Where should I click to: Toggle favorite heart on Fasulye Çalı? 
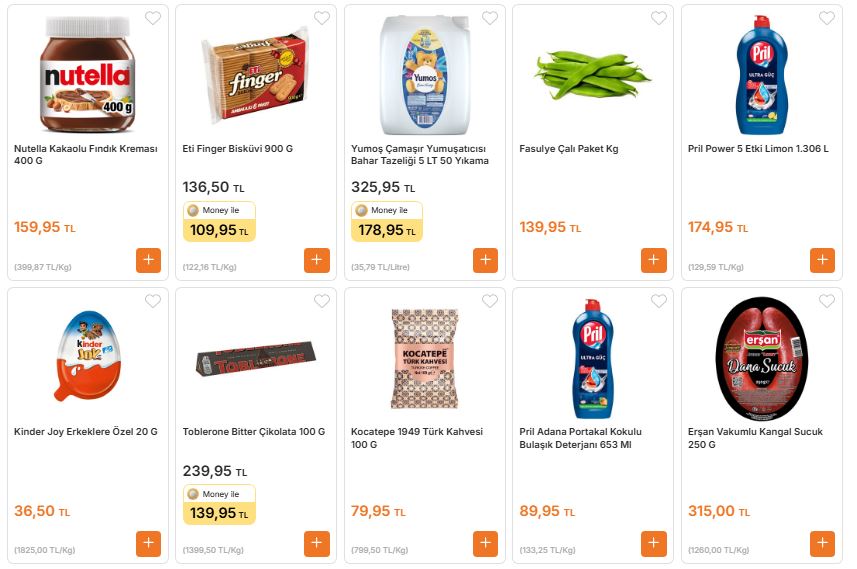[x=659, y=18]
